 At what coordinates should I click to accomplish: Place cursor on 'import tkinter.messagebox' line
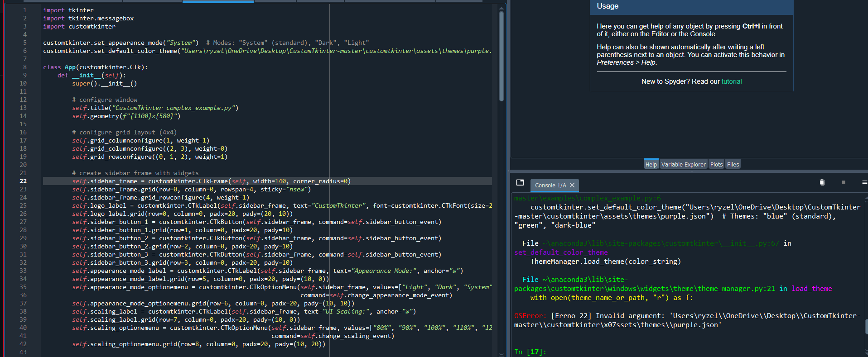pos(88,18)
